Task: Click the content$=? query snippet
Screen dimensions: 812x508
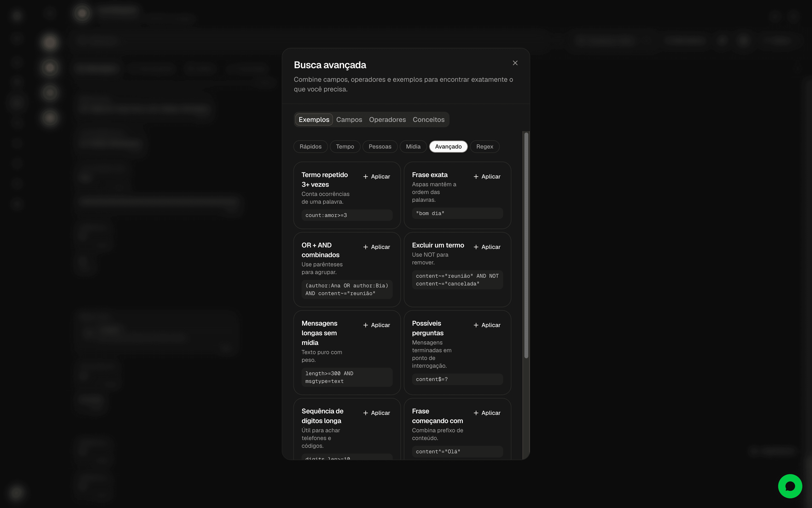Action: 457,379
